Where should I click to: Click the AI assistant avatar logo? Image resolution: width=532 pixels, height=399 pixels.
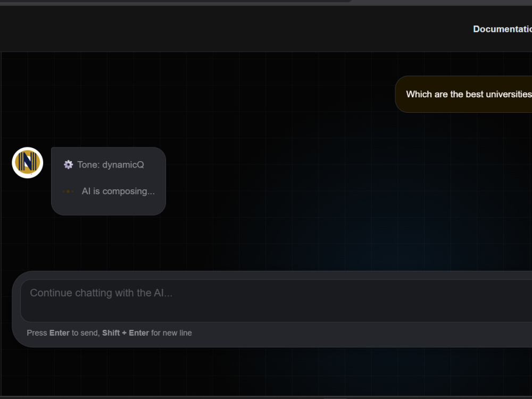28,162
